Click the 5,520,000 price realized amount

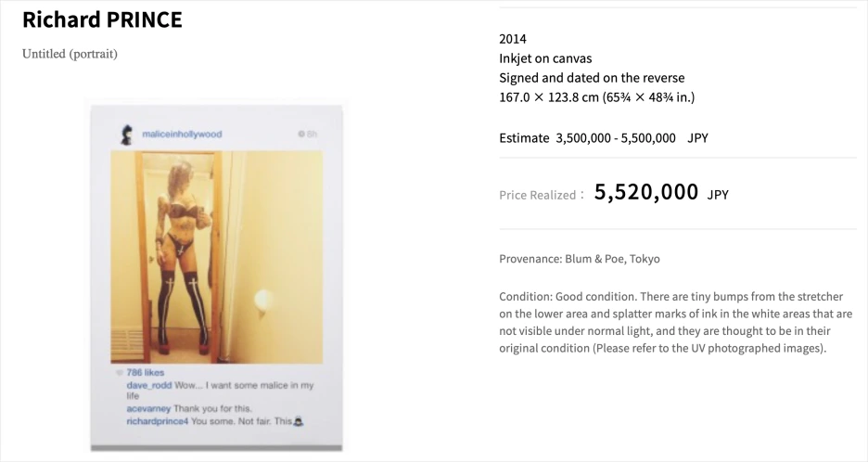click(x=646, y=193)
